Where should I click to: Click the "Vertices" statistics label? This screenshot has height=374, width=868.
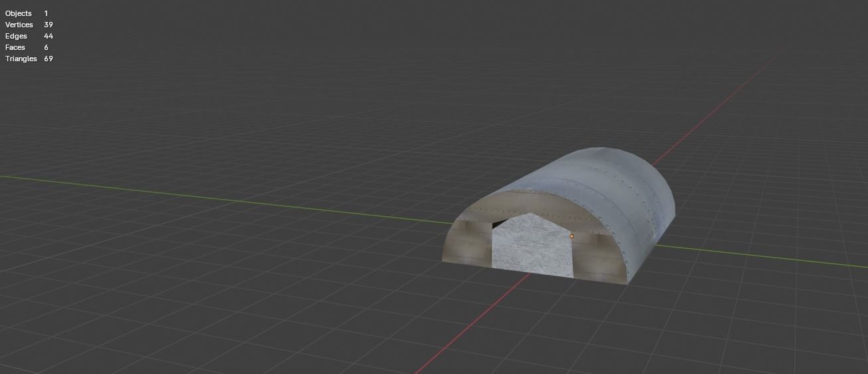tap(19, 25)
